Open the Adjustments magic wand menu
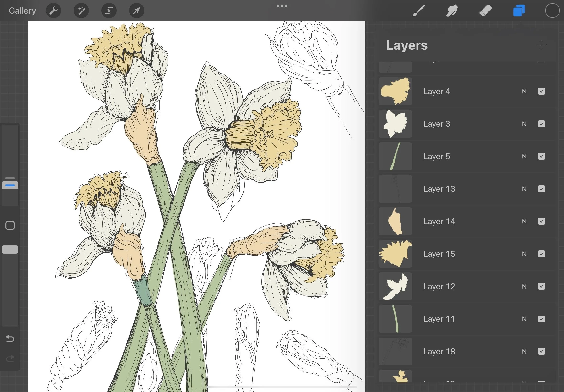The height and width of the screenshot is (392, 564). (x=81, y=11)
